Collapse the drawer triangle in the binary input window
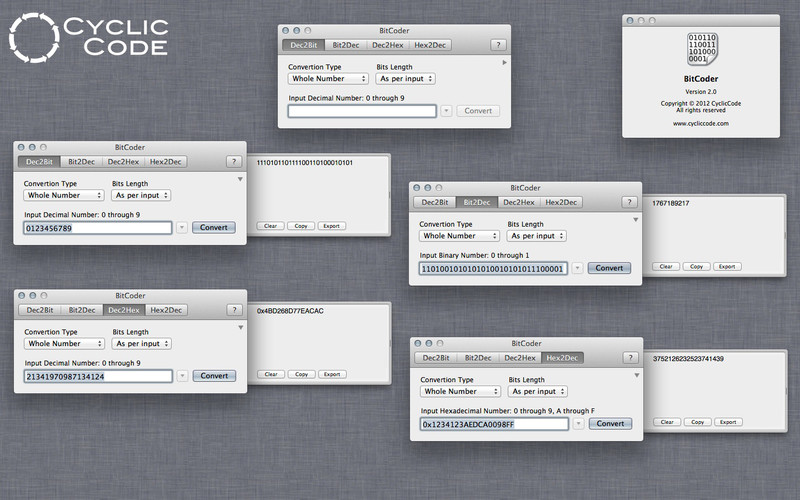800x500 pixels. coord(636,220)
